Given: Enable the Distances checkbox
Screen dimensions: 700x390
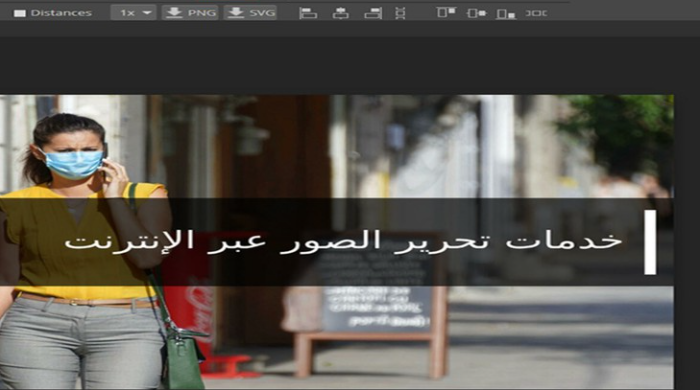Looking at the screenshot, I should pyautogui.click(x=20, y=13).
